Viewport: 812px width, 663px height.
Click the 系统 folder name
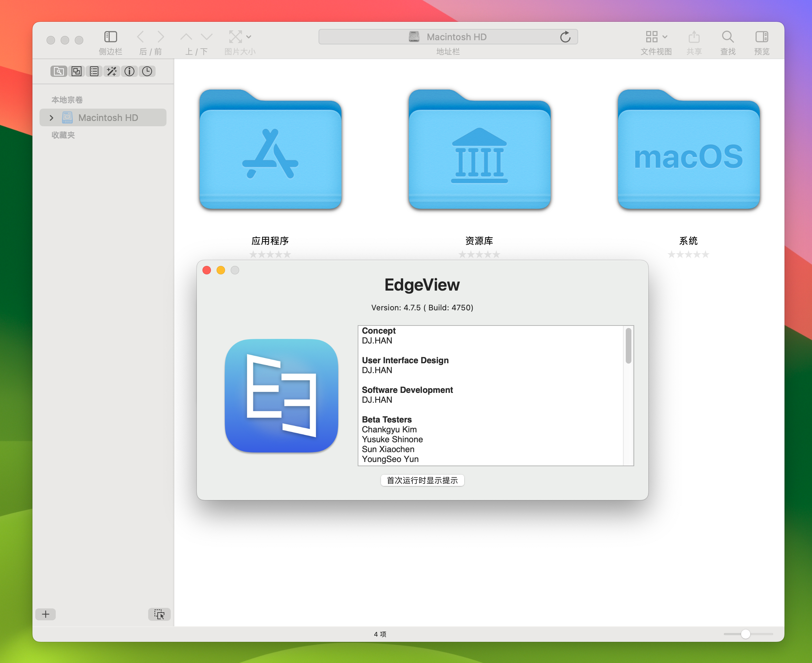tap(688, 241)
